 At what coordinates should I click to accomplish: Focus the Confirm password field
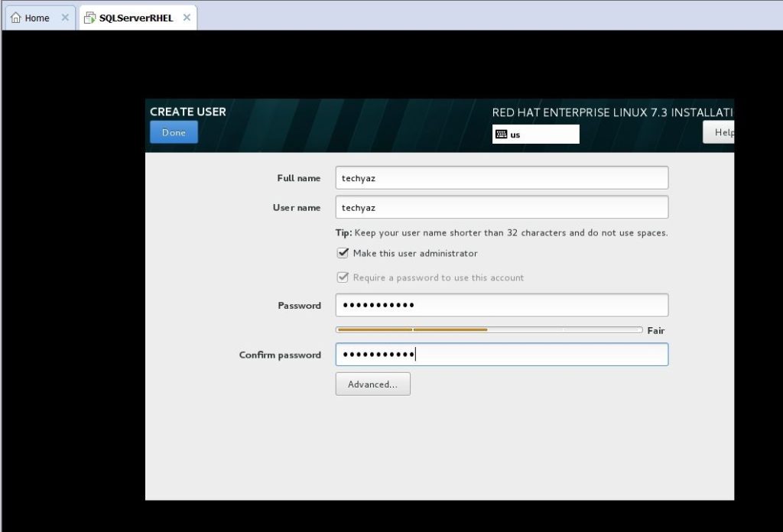coord(502,355)
